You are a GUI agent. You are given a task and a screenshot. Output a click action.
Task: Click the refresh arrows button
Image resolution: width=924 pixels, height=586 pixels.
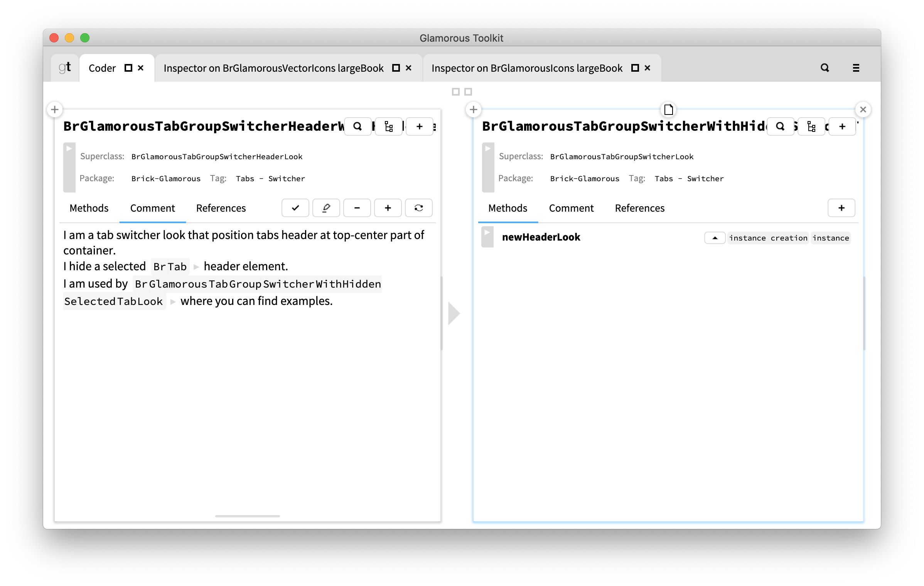(419, 208)
